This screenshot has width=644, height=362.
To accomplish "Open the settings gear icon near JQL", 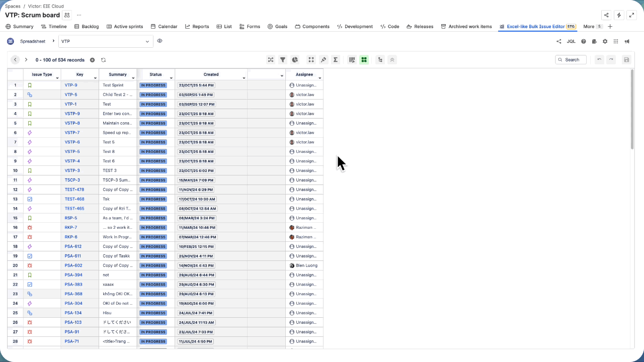I will [605, 41].
